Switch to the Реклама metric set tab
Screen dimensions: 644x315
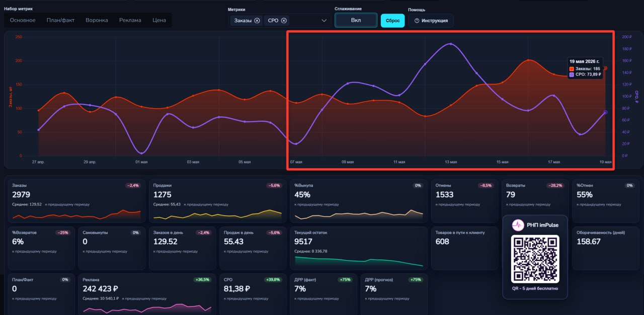pyautogui.click(x=130, y=20)
